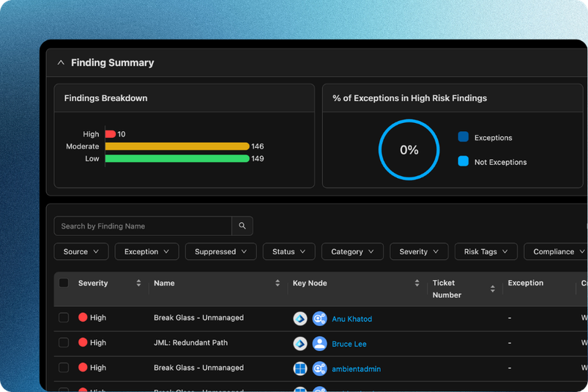Click the Moderate count value 146
Image resolution: width=588 pixels, height=392 pixels.
[258, 147]
